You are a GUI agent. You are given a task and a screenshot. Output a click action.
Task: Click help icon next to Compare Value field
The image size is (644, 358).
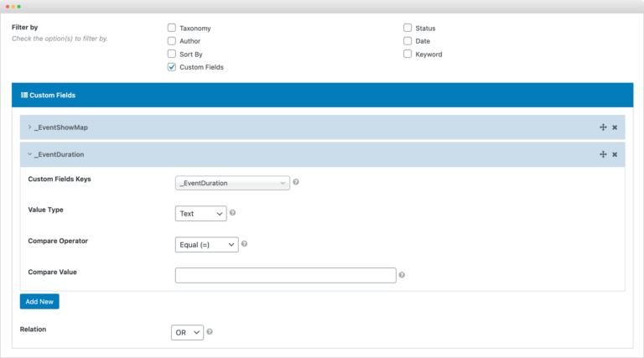402,275
